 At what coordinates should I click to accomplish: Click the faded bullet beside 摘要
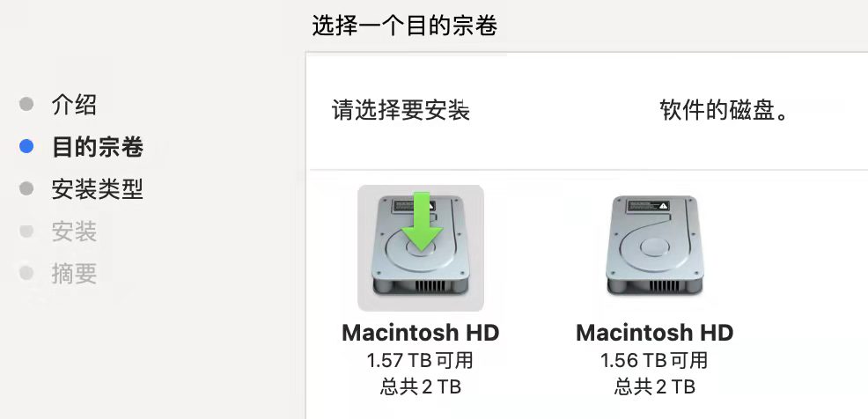point(26,273)
